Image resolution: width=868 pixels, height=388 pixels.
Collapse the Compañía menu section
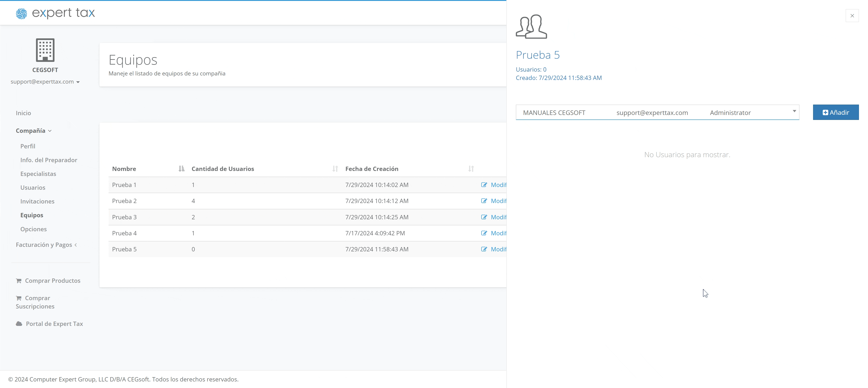(34, 131)
